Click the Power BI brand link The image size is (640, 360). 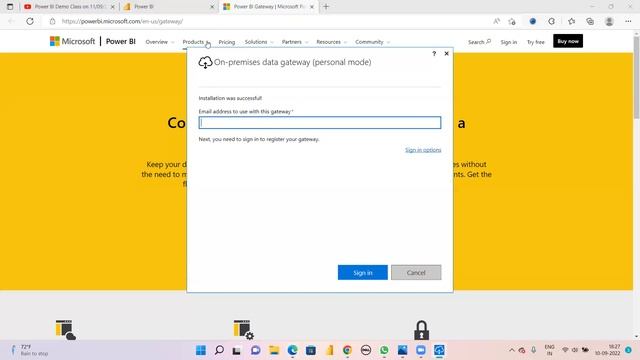pyautogui.click(x=120, y=41)
